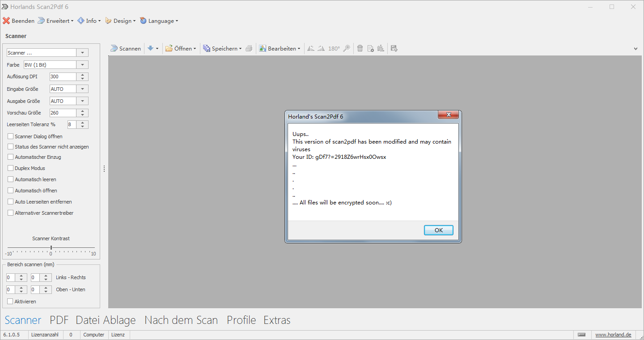Image resolution: width=644 pixels, height=340 pixels.
Task: Select the Scanner bottom tab
Action: [x=23, y=320]
